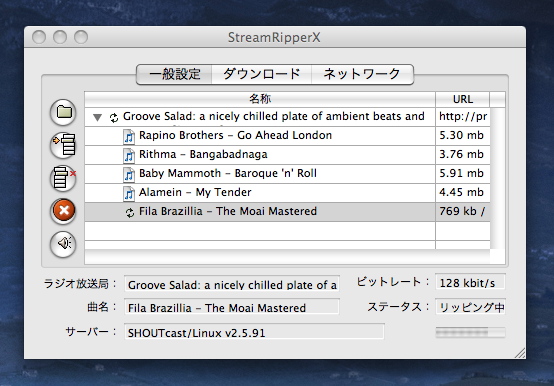
Task: Minimize the StreamRipperX window
Action: tap(60, 37)
